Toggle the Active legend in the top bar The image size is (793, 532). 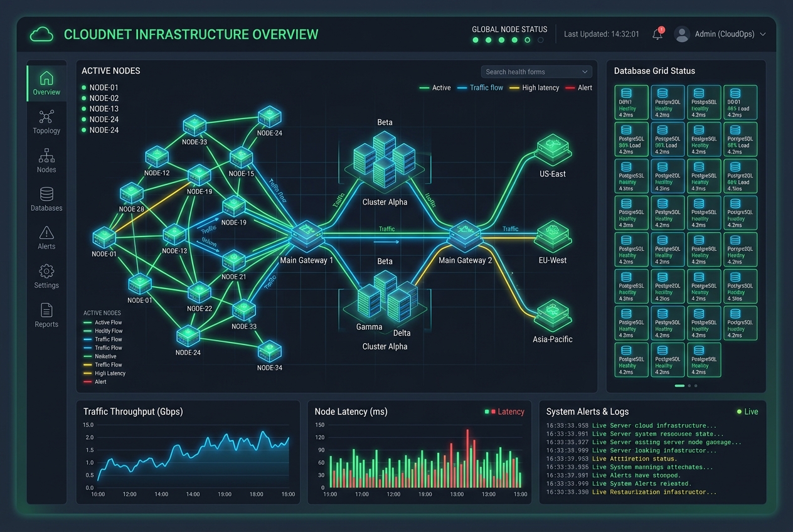pyautogui.click(x=435, y=88)
